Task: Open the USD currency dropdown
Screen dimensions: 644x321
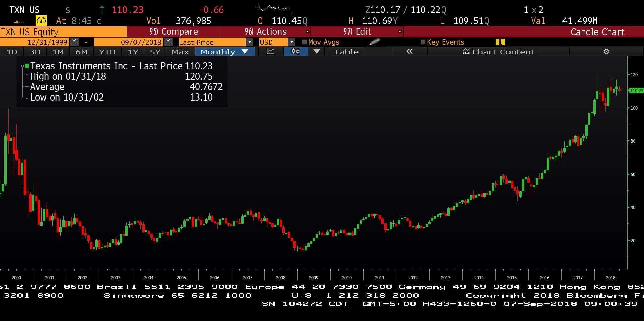Action: [292, 42]
